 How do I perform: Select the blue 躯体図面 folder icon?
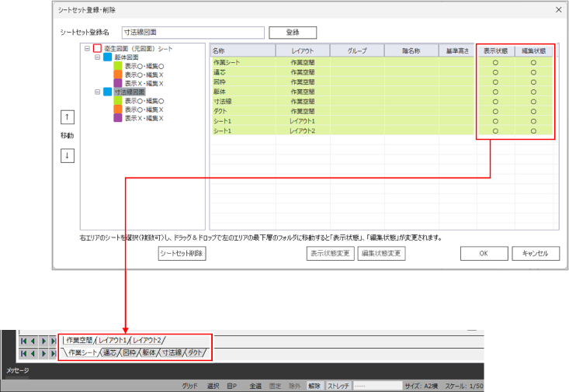pyautogui.click(x=108, y=57)
